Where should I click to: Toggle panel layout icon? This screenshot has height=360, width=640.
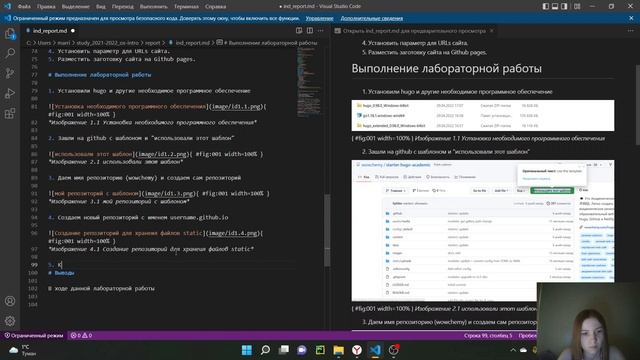pyautogui.click(x=555, y=7)
